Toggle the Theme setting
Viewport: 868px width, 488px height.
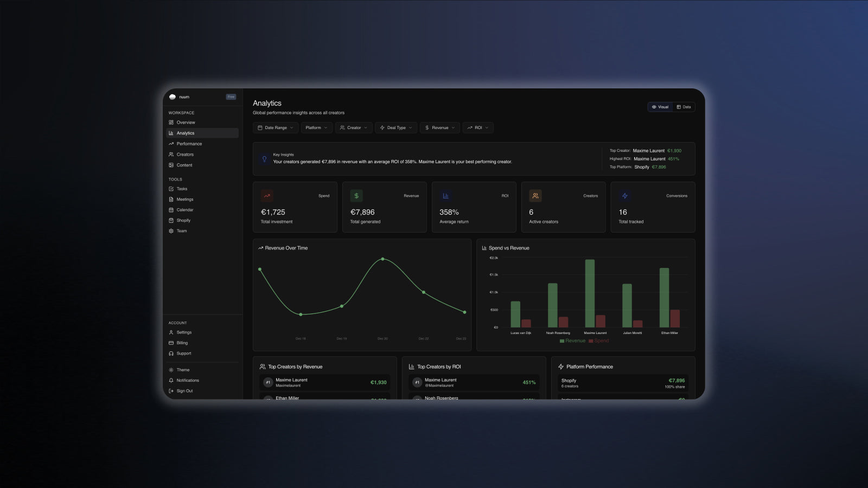183,370
